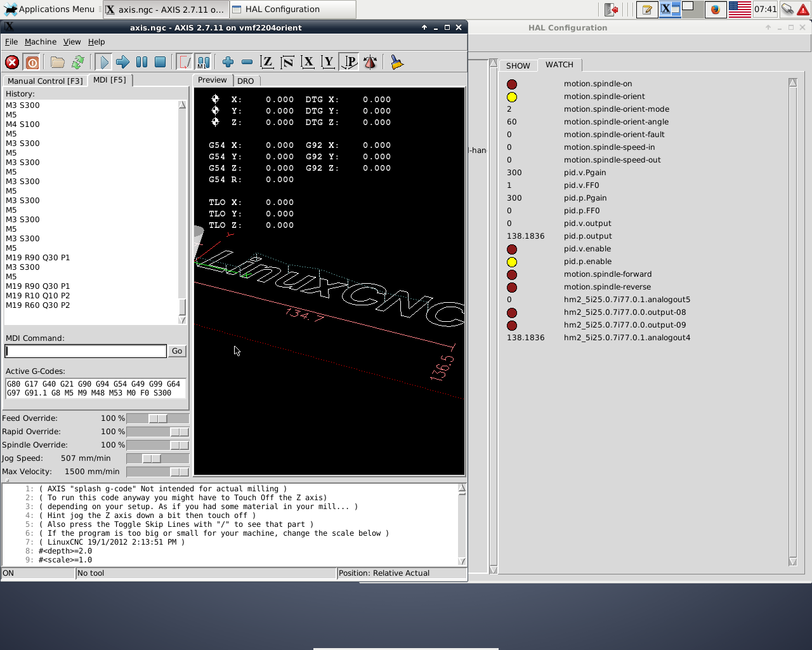Adjust the Feed Override slider
The image size is (812, 650).
[x=157, y=418]
